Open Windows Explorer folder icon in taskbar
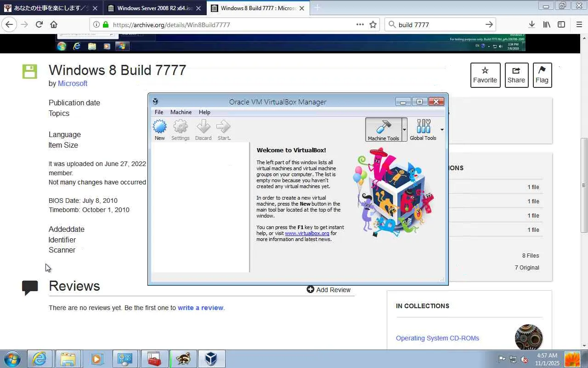This screenshot has height=368, width=588. (x=68, y=359)
